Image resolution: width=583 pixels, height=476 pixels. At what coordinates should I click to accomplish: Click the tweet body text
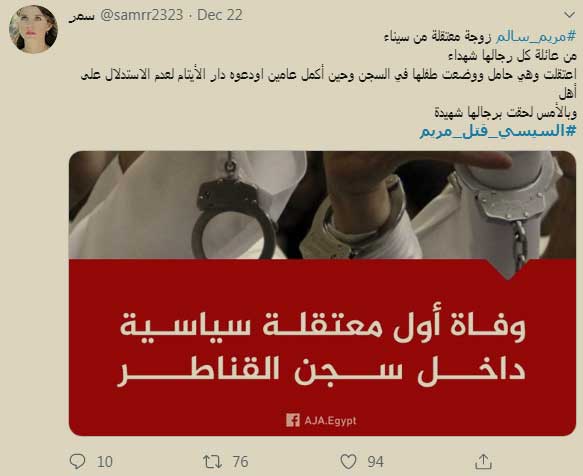(x=328, y=74)
